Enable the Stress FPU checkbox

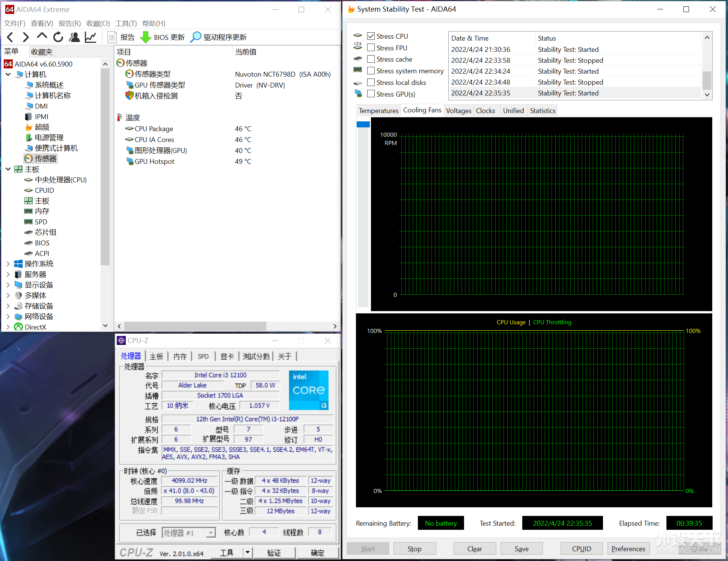click(x=371, y=48)
